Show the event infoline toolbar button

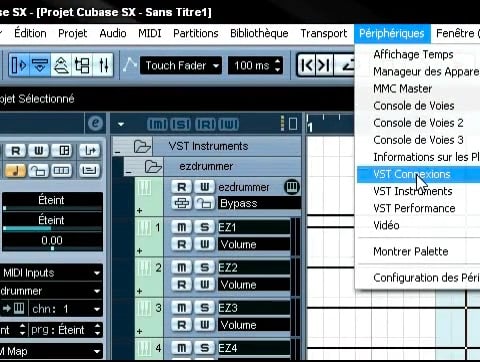[40, 65]
